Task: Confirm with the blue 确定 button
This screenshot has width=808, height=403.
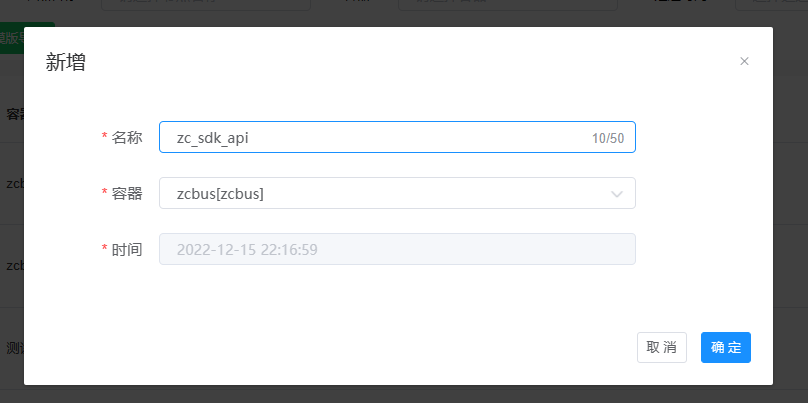Action: click(x=725, y=347)
